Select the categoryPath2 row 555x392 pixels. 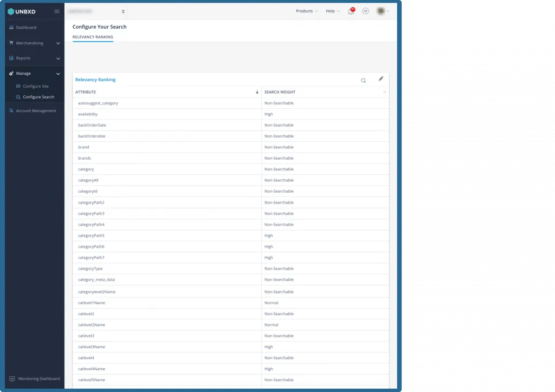tap(231, 202)
